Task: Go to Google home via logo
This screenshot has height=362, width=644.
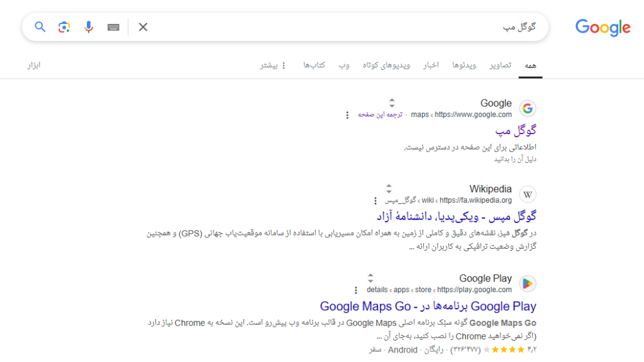Action: (x=602, y=28)
